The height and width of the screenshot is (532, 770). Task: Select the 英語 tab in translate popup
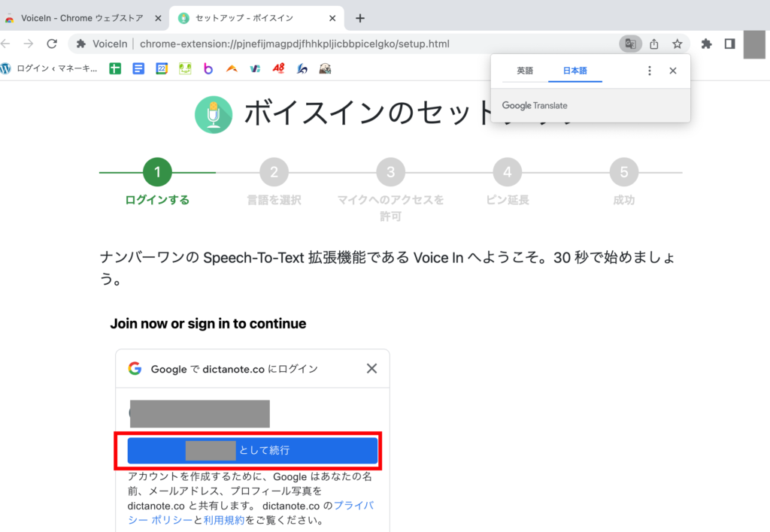coord(525,71)
